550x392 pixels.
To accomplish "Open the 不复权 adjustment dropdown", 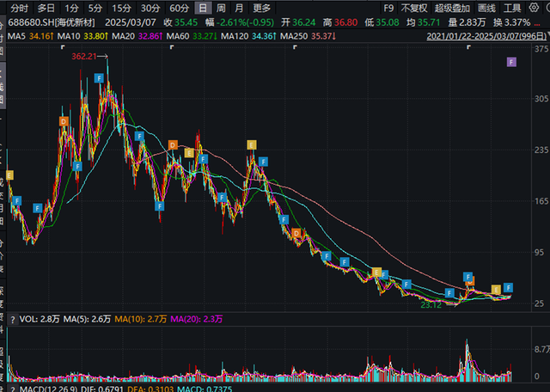I will [414, 8].
